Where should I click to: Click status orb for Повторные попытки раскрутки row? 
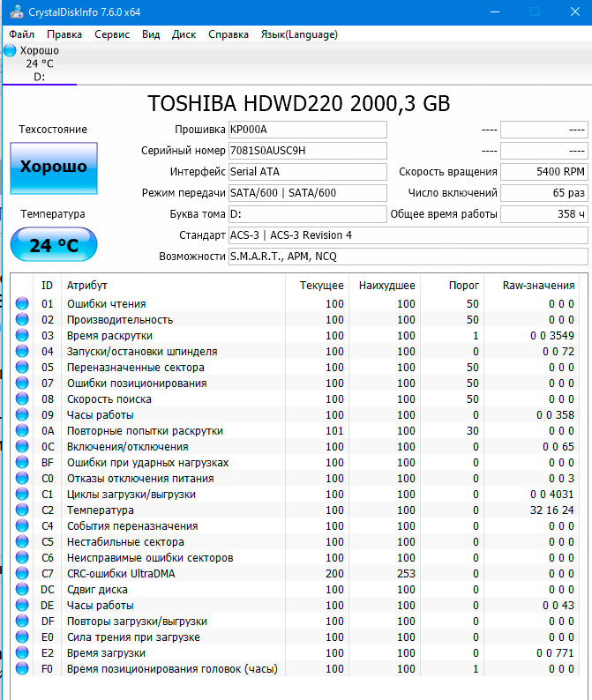(x=22, y=430)
